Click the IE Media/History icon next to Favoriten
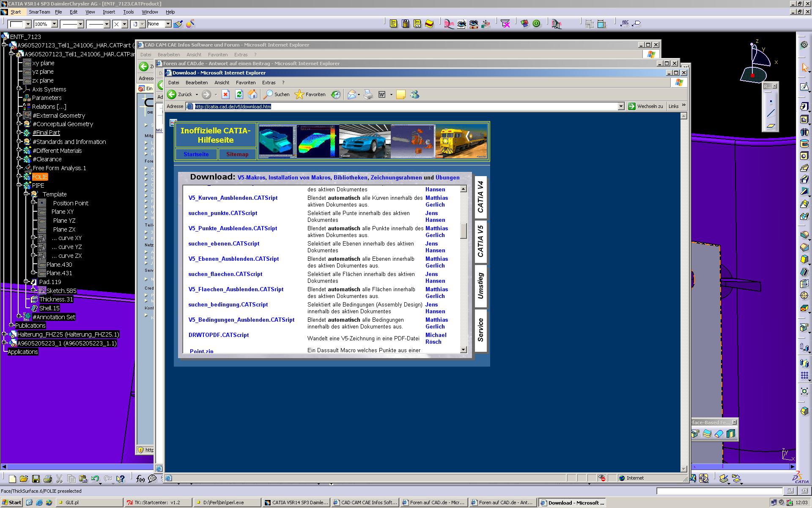812x508 pixels. [x=336, y=94]
